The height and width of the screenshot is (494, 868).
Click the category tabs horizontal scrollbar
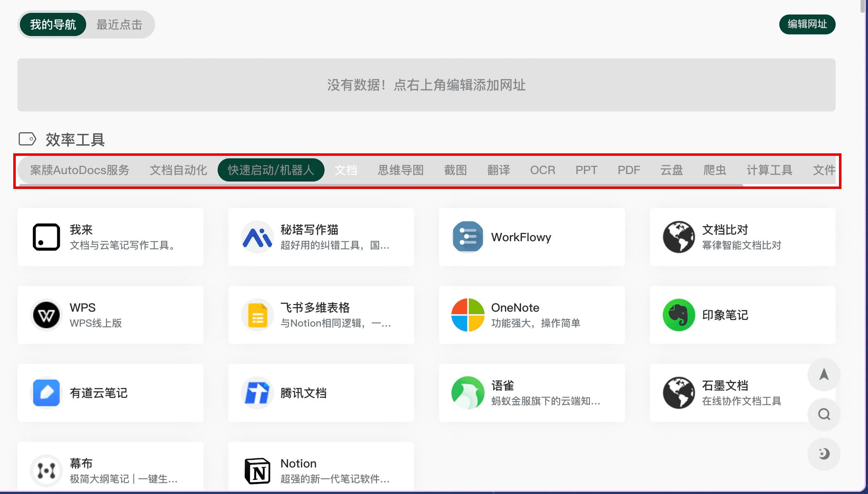coord(381,185)
